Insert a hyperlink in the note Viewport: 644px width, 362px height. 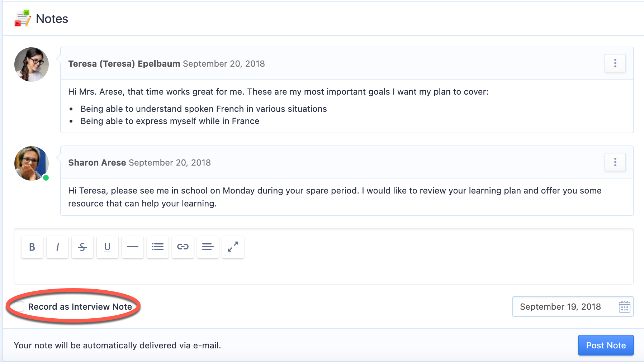click(x=183, y=247)
